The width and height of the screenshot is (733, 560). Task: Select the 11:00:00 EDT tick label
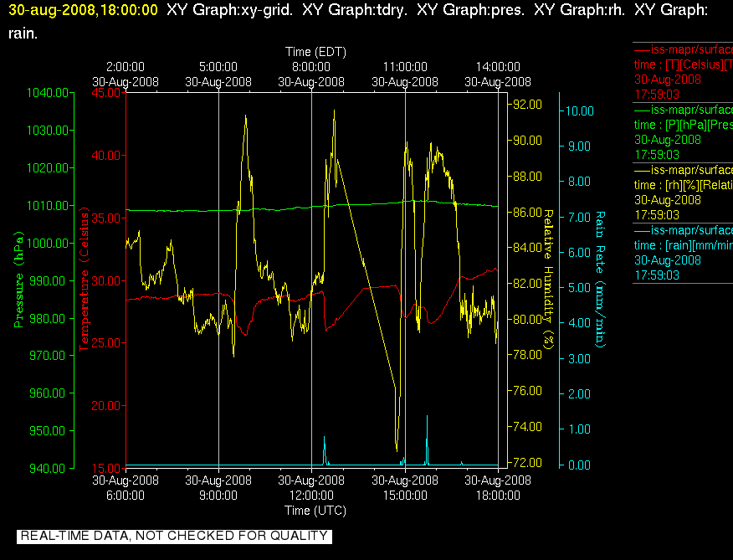[x=405, y=67]
